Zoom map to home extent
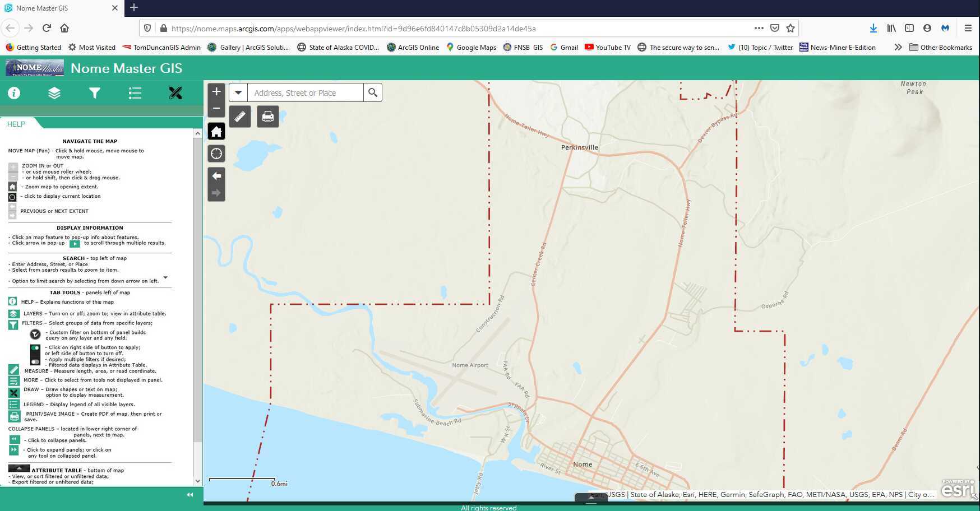The image size is (980, 511). [216, 131]
